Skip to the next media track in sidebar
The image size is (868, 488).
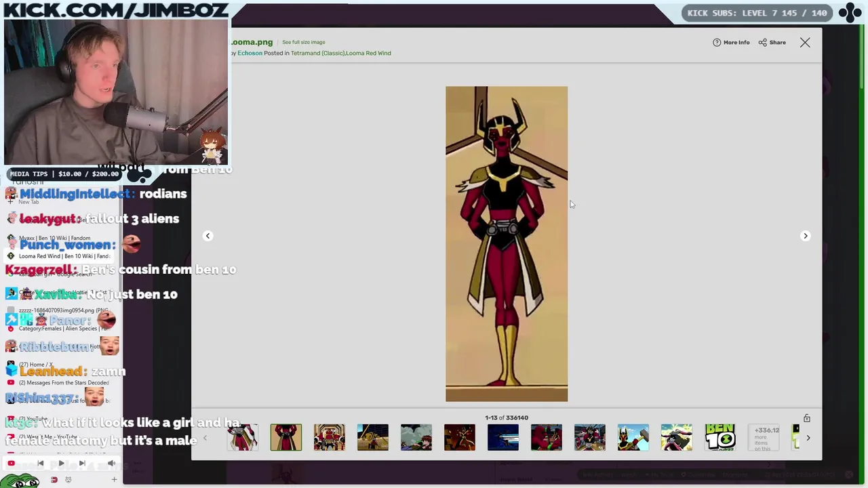tap(82, 464)
